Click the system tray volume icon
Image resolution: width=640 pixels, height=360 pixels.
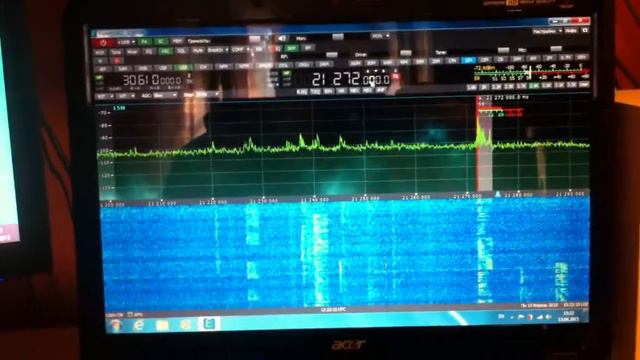tap(549, 317)
